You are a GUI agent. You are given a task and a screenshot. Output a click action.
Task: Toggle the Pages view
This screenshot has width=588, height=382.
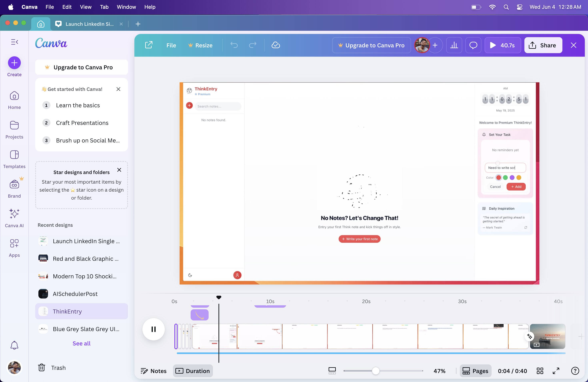point(475,371)
